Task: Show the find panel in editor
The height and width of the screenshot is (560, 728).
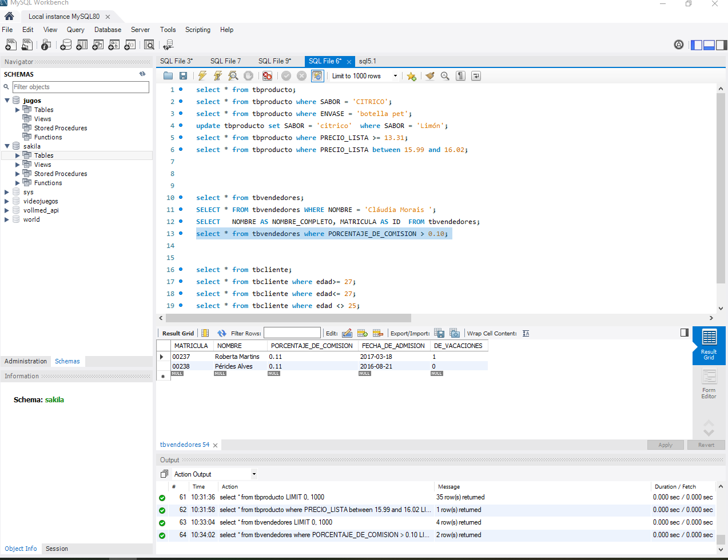Action: click(445, 75)
